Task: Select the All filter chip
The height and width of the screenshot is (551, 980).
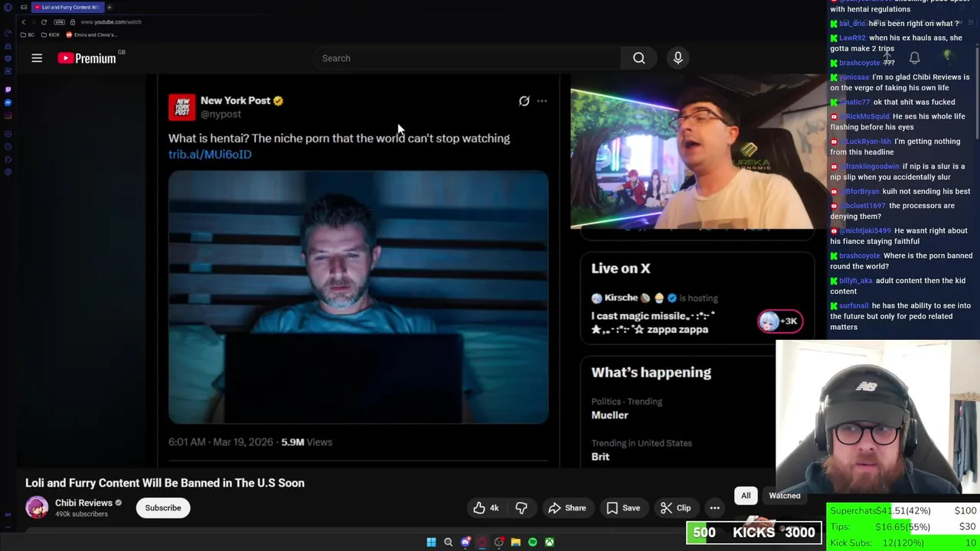Action: point(746,495)
